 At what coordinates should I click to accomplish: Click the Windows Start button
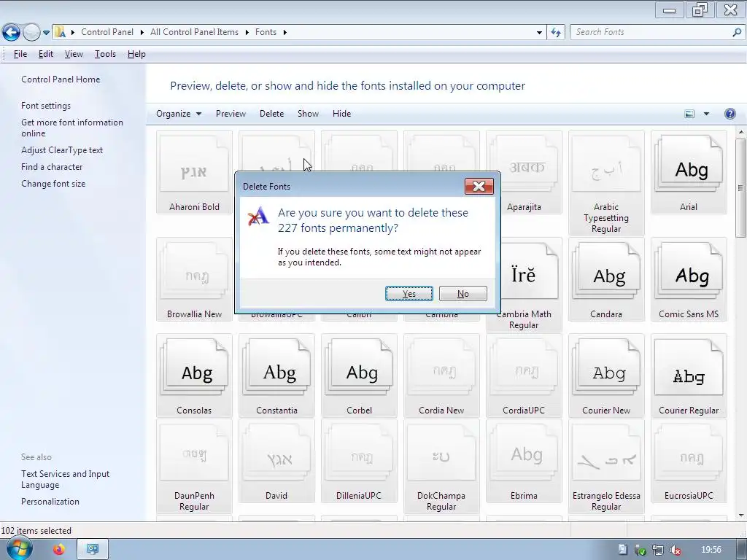(18, 549)
